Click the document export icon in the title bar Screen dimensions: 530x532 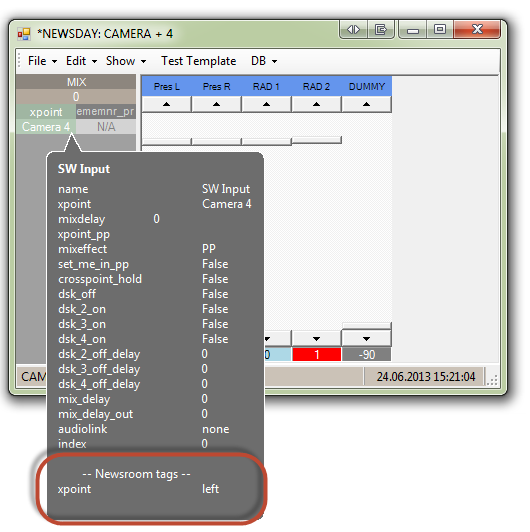tap(380, 30)
